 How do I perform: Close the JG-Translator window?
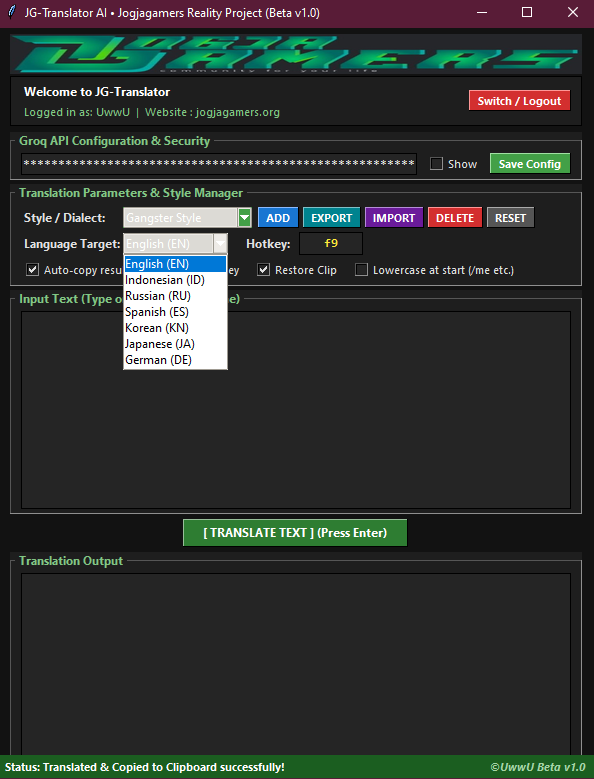[x=572, y=12]
